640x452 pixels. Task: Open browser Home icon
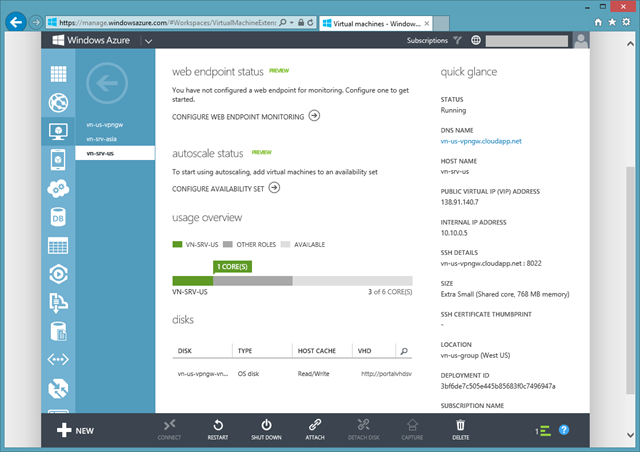click(598, 22)
